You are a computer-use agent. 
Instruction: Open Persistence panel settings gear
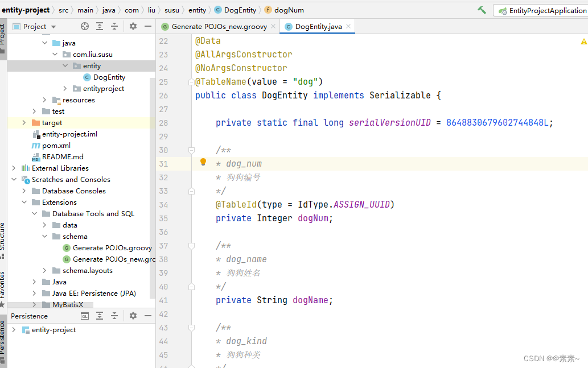[133, 316]
